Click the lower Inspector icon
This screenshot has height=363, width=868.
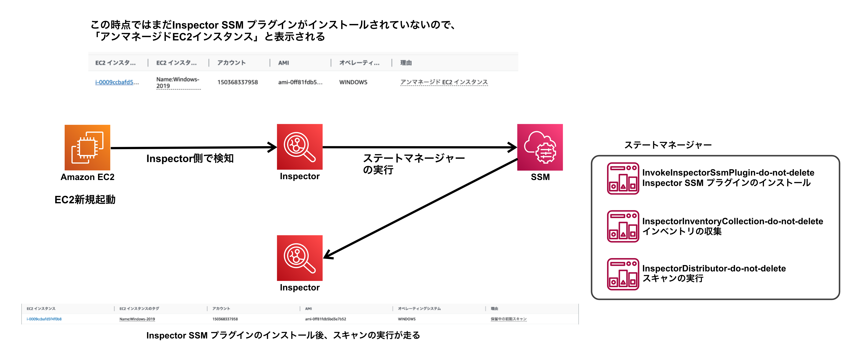click(x=300, y=258)
